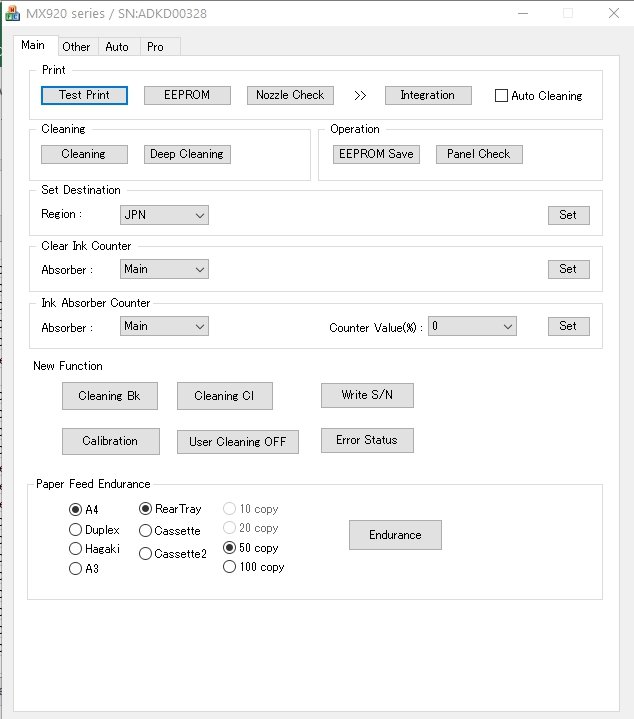Close the MX920 series window

(x=614, y=13)
